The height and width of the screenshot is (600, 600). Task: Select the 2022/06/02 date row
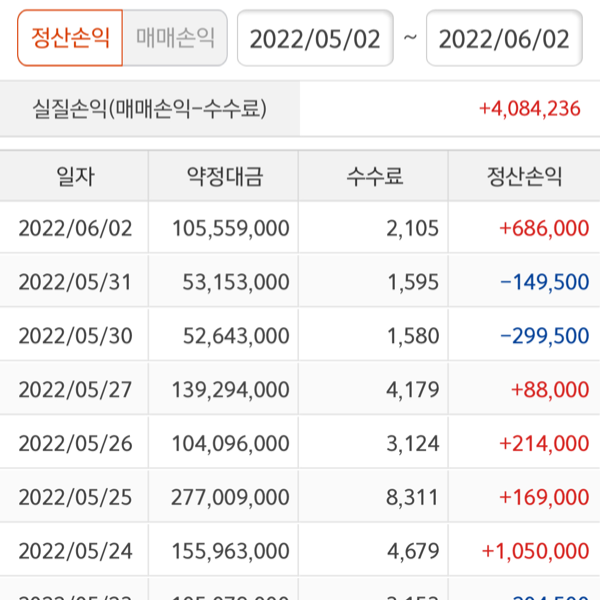tap(75, 228)
